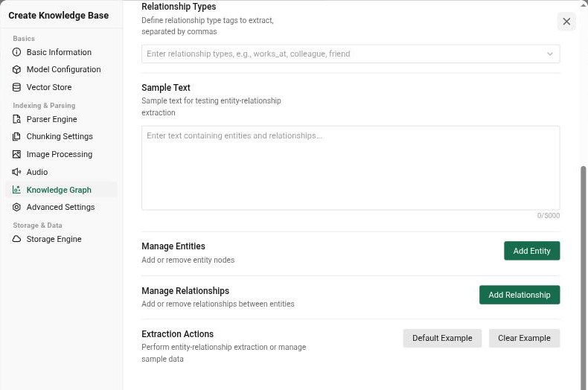Screen dimensions: 588x390
Task: Open Basic Information section
Action: [x=61, y=52]
